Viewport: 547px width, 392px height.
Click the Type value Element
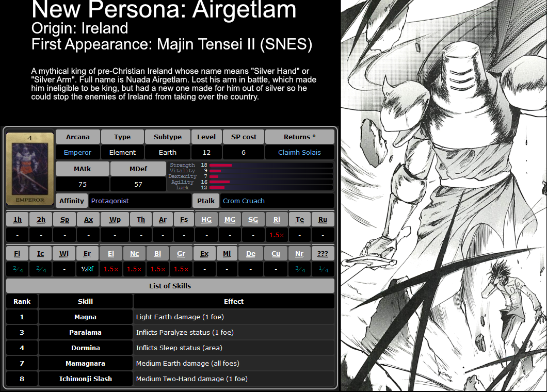[122, 152]
